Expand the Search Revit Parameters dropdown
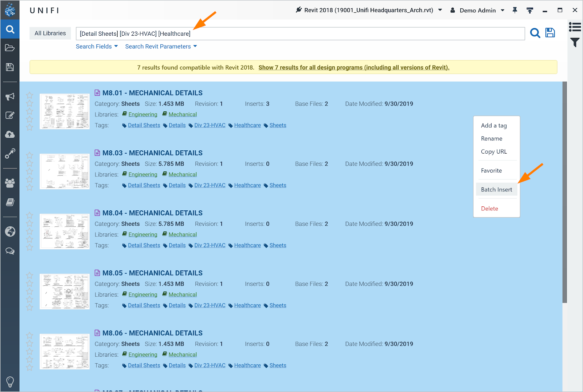The width and height of the screenshot is (583, 392). point(161,47)
